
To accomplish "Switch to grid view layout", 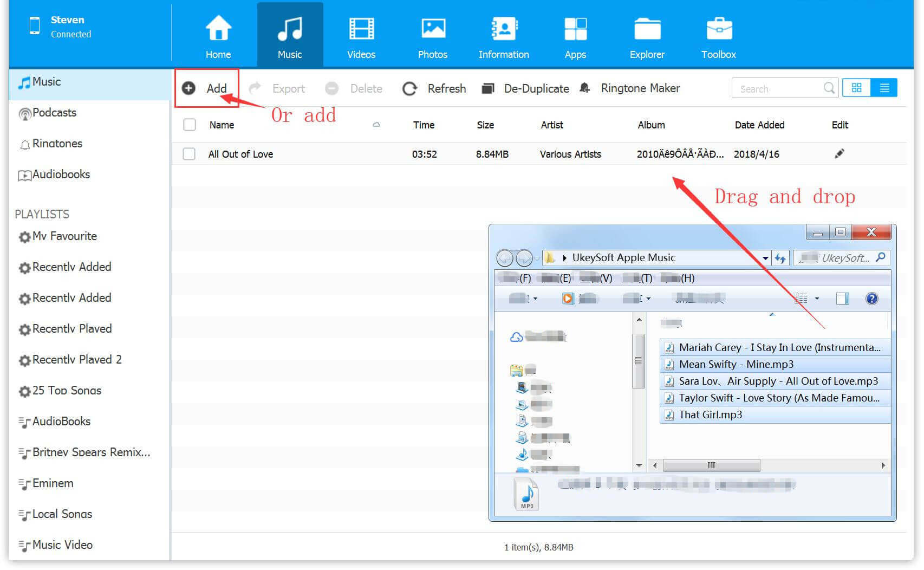I will click(x=856, y=88).
